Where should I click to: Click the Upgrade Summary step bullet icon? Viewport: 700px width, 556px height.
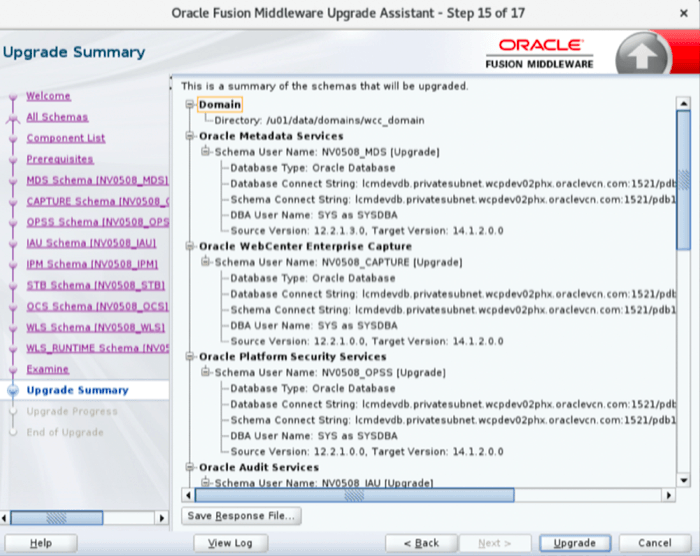pos(13,390)
